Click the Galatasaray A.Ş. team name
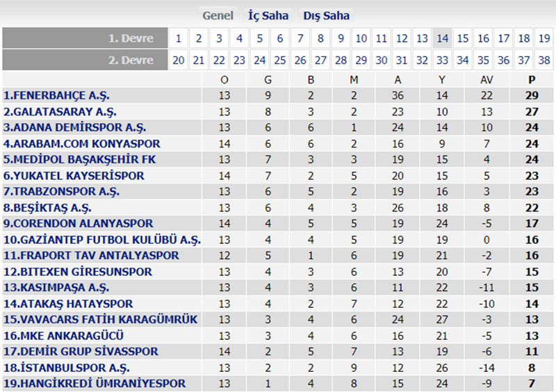Image resolution: width=556 pixels, height=392 pixels. click(60, 111)
